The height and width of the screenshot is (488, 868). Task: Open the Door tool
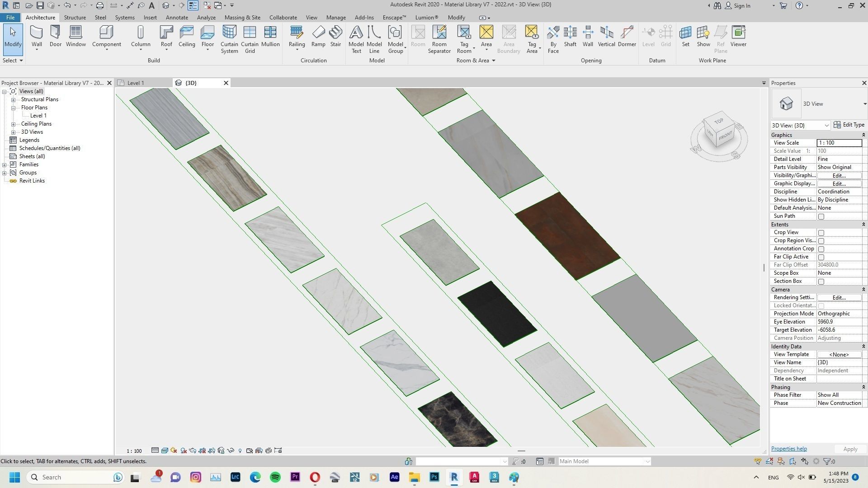point(55,36)
